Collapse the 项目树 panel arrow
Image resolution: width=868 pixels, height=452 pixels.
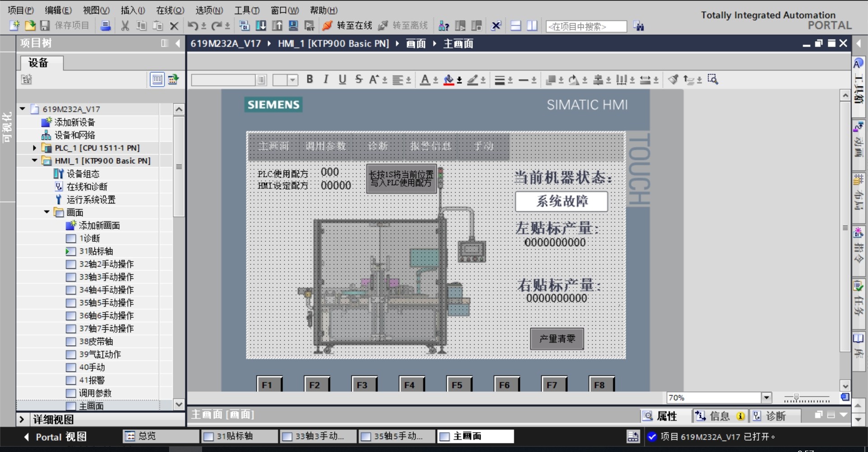click(x=178, y=43)
